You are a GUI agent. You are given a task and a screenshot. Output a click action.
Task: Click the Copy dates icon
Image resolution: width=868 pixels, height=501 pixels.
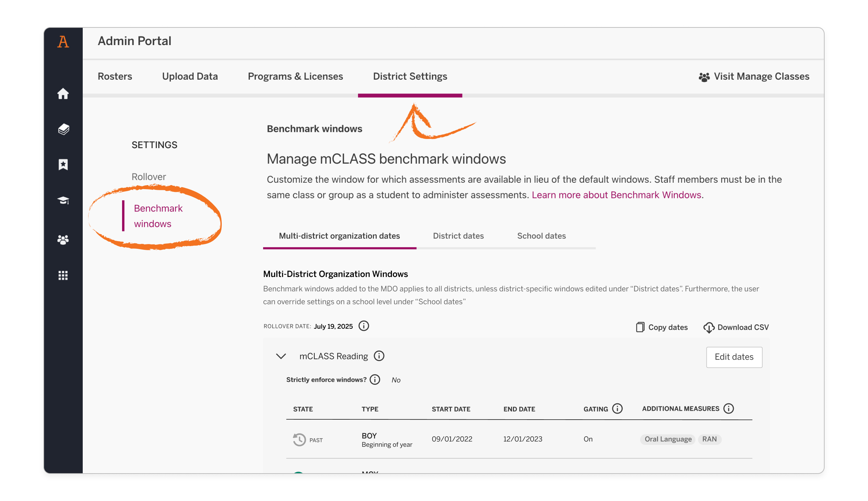pos(639,327)
